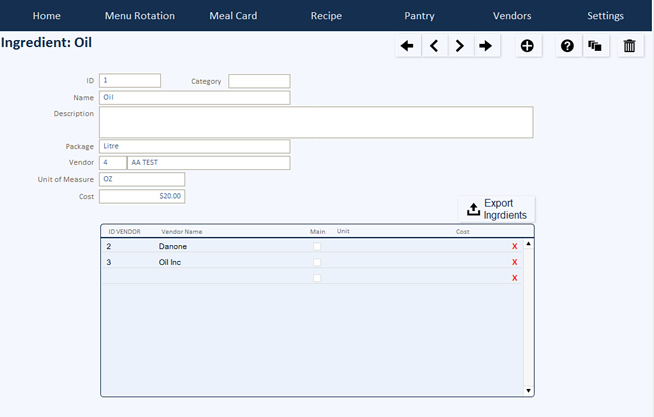Click vendor list scrollbar up arrow

point(528,244)
